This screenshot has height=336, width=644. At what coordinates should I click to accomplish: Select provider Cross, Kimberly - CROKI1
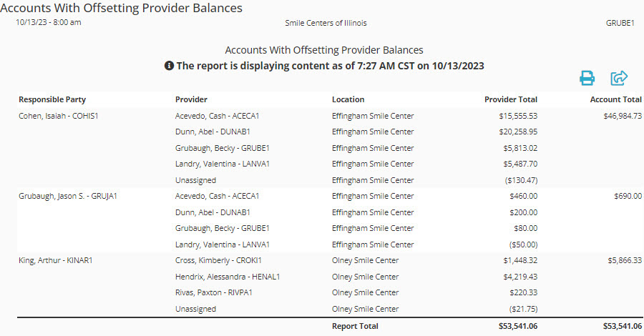(218, 260)
